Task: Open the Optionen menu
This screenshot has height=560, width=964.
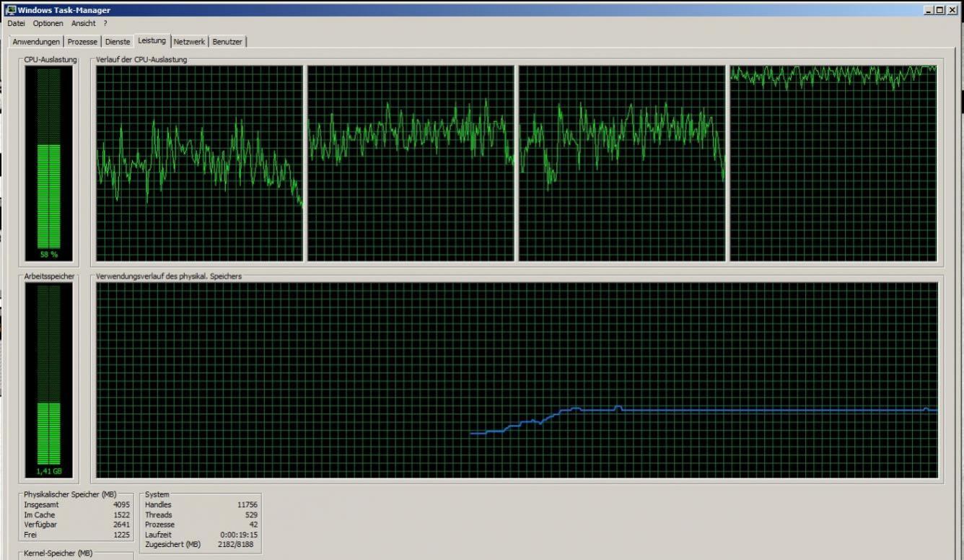Action: (x=48, y=23)
